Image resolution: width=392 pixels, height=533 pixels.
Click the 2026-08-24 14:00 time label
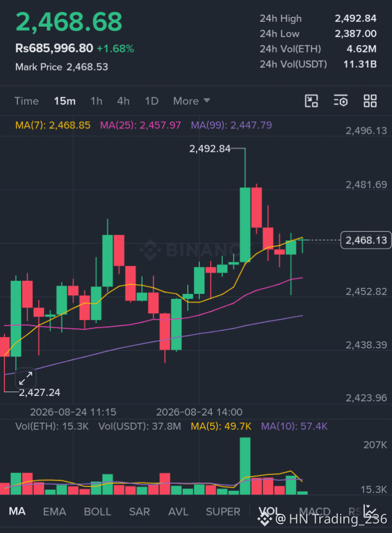pyautogui.click(x=199, y=412)
